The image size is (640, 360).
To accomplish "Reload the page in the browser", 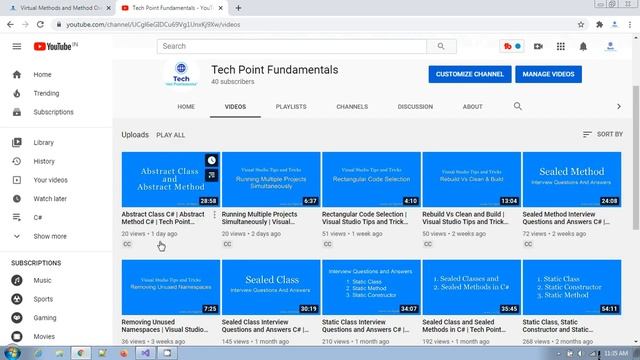I will pyautogui.click(x=40, y=24).
